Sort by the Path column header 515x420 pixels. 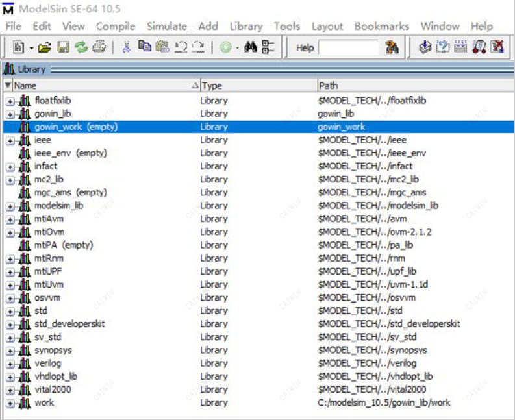[416, 86]
